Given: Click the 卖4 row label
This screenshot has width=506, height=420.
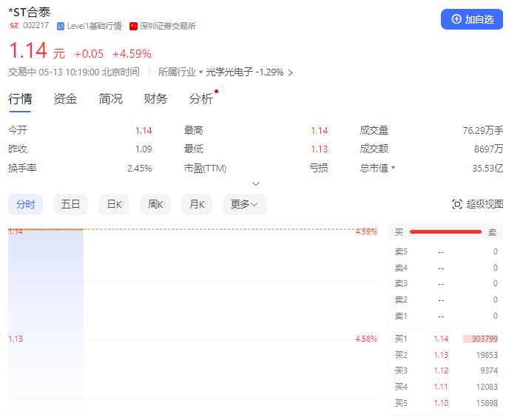Looking at the screenshot, I should 401,268.
